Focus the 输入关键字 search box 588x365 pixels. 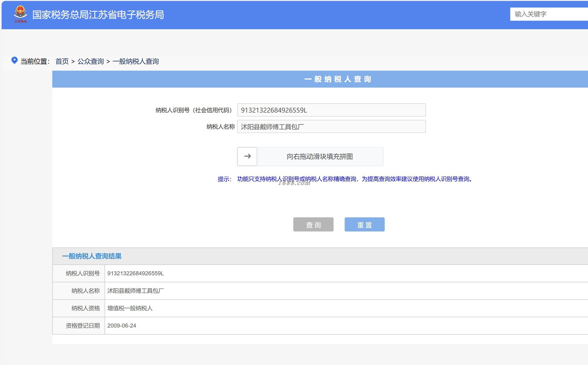549,14
